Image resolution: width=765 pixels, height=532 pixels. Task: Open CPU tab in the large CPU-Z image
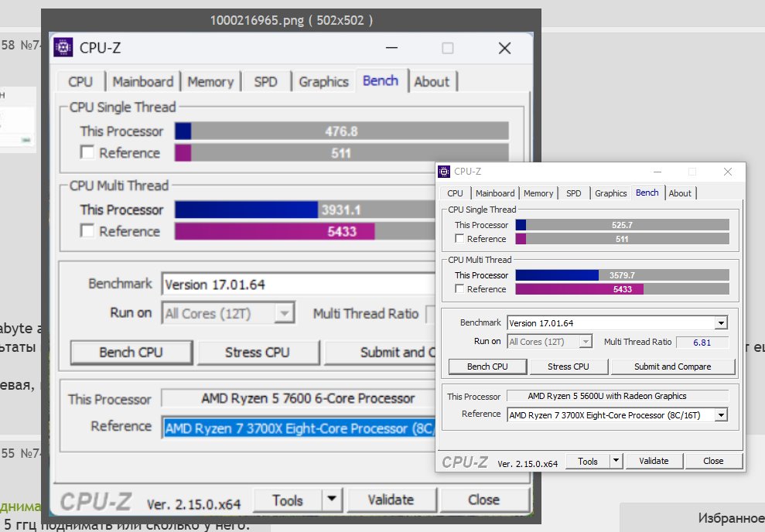[x=80, y=81]
